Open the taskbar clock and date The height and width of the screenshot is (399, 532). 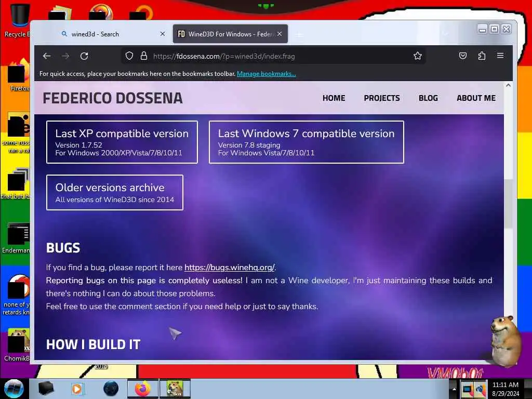[x=506, y=389]
